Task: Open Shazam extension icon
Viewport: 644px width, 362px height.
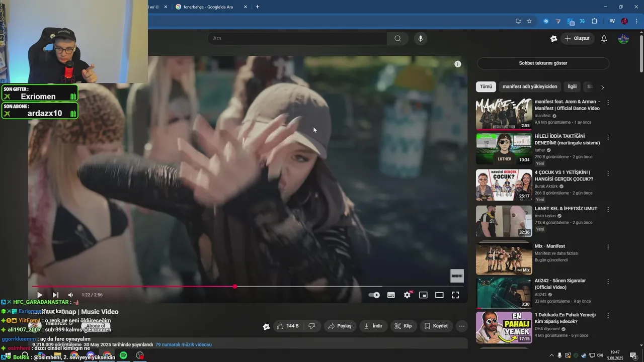Action: [546, 21]
